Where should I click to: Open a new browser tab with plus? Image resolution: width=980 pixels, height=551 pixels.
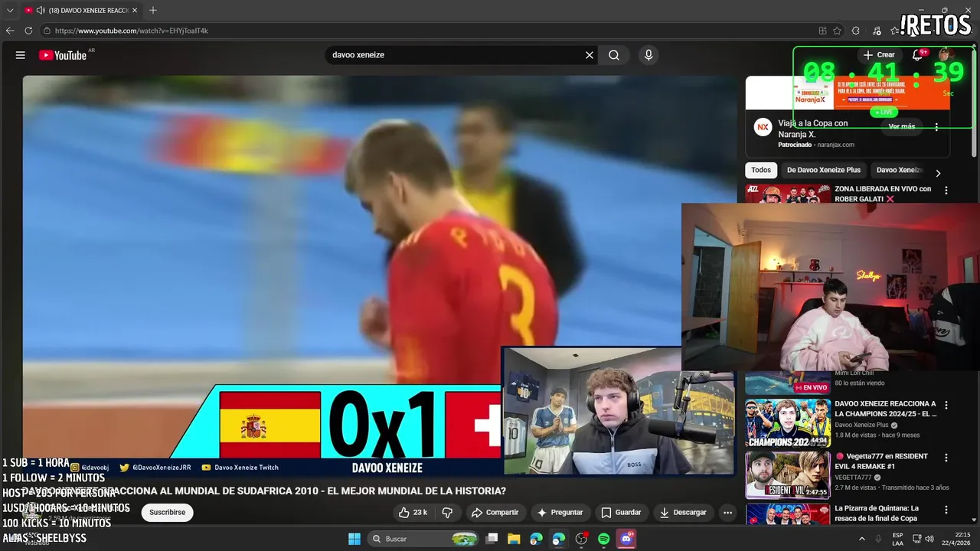[x=153, y=10]
